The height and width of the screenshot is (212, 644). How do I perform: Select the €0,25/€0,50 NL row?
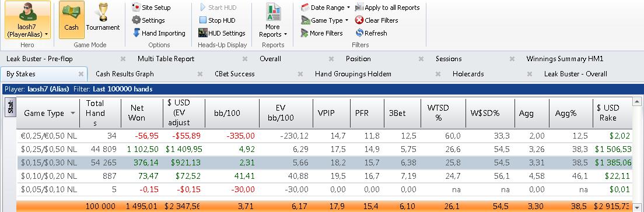pos(324,136)
